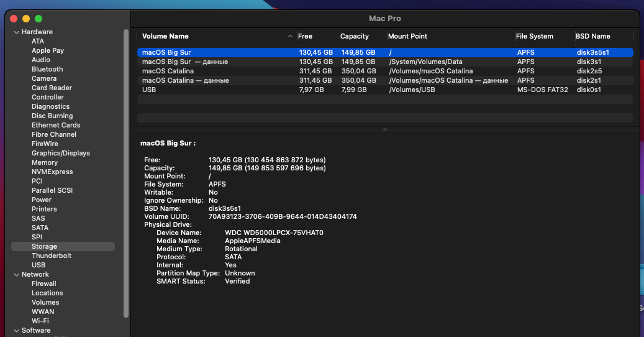The image size is (644, 337).
Task: Select Storage in the sidebar
Action: [x=44, y=246]
